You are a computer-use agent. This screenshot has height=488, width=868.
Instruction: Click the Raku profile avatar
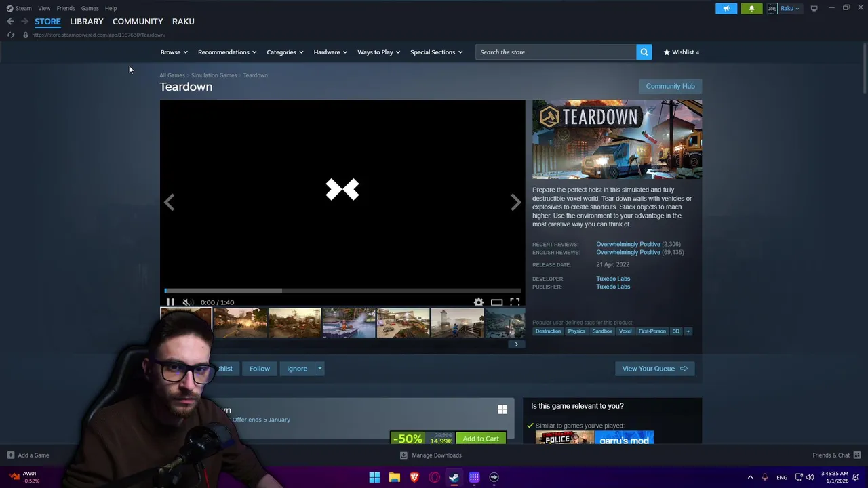click(772, 8)
